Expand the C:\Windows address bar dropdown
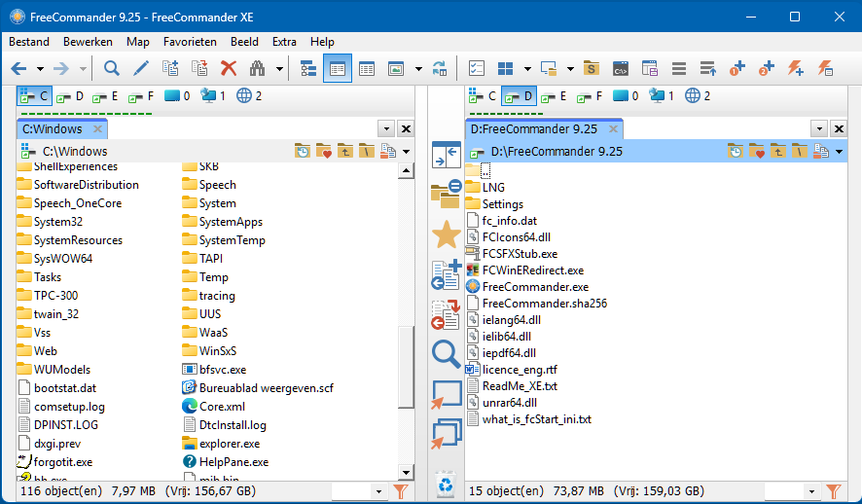 click(x=407, y=151)
